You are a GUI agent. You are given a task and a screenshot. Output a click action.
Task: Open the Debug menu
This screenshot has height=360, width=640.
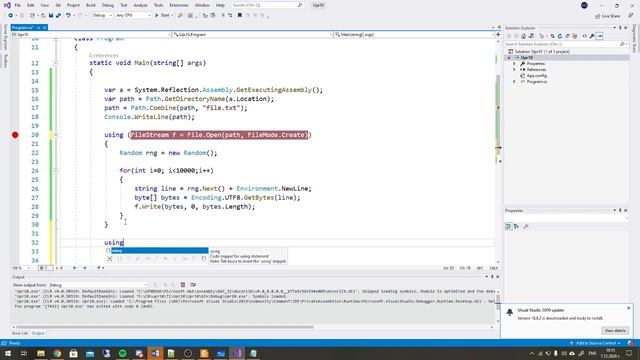(108, 5)
